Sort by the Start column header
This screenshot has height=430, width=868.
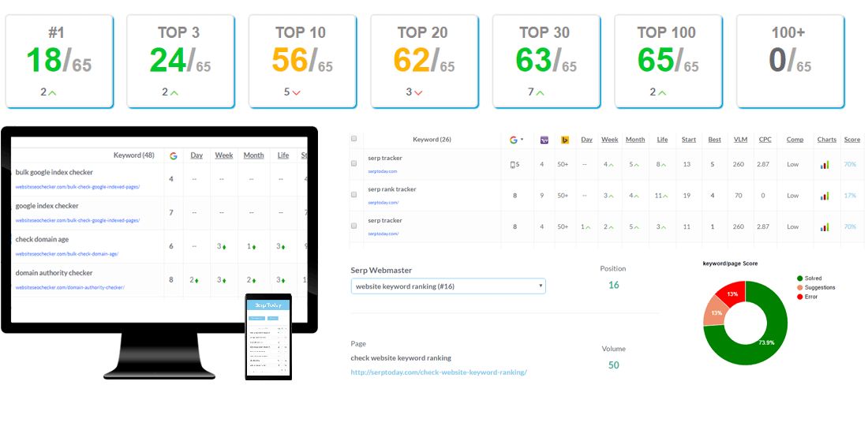(x=689, y=140)
